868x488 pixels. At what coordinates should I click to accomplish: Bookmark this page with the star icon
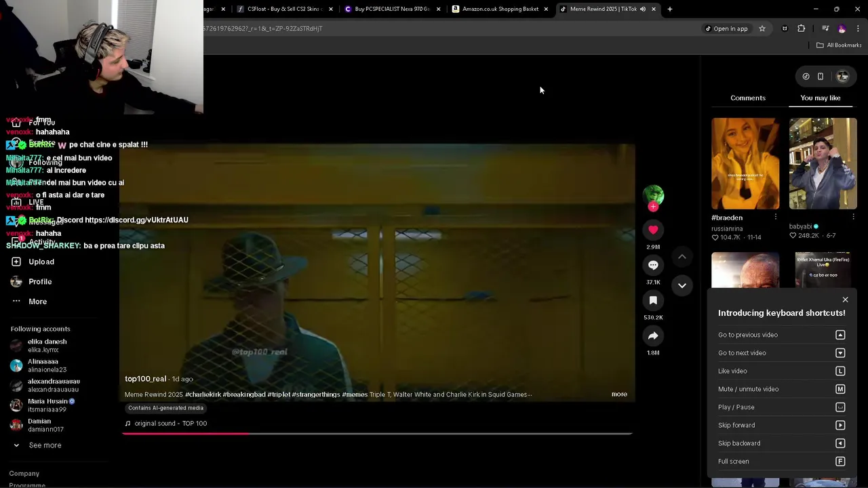(x=762, y=28)
